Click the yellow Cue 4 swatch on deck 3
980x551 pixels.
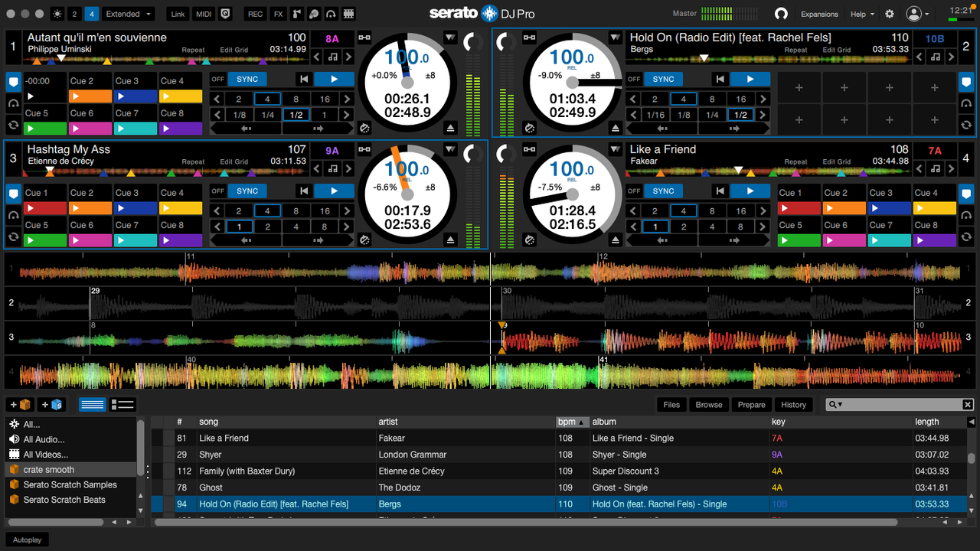[180, 208]
